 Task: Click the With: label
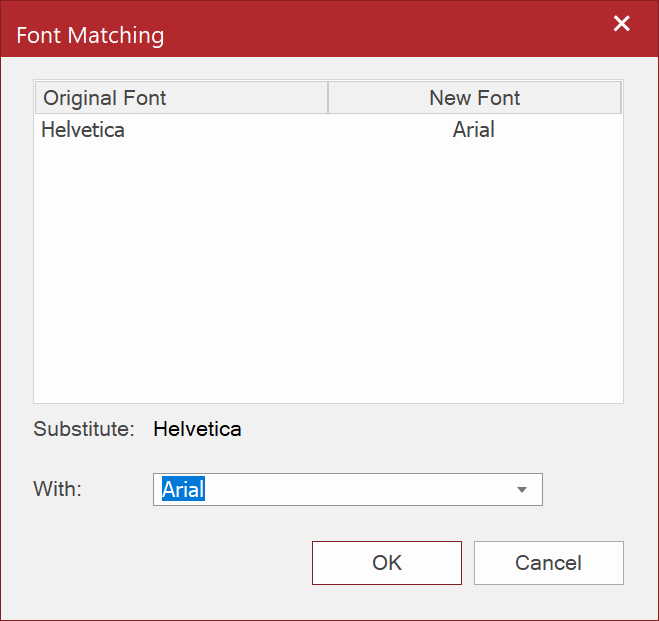[58, 490]
